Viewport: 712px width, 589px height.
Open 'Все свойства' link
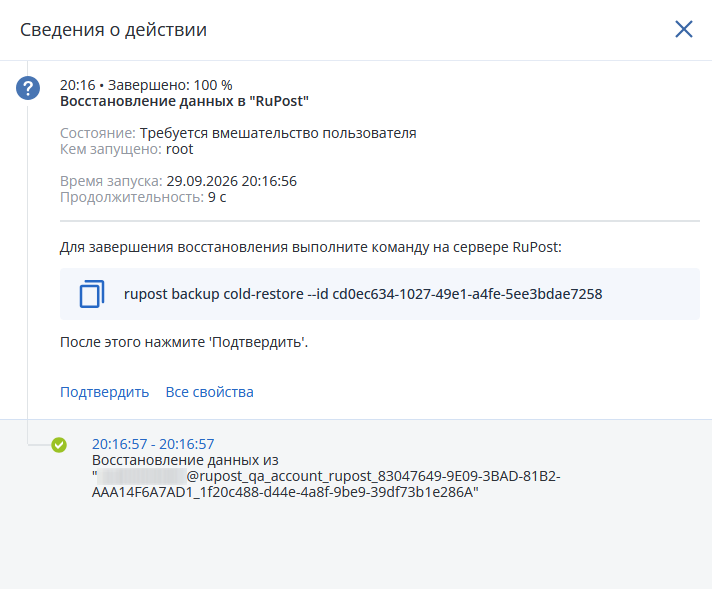coord(209,392)
